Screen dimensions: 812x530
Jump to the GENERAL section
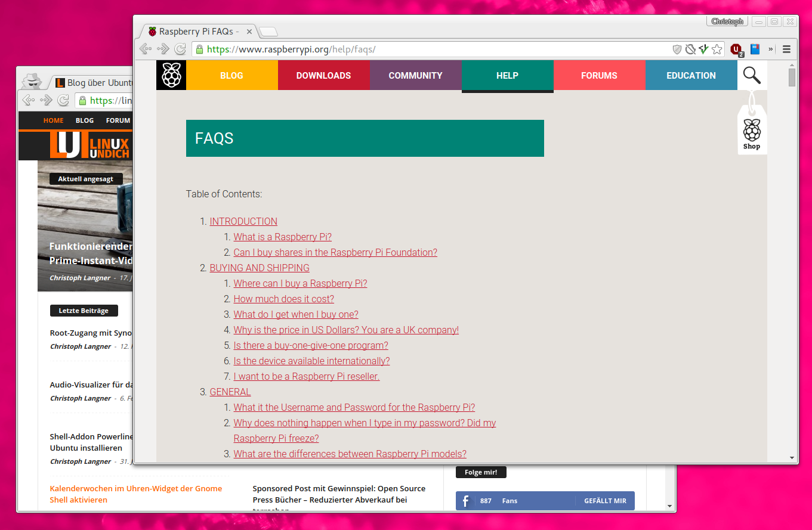(x=230, y=392)
